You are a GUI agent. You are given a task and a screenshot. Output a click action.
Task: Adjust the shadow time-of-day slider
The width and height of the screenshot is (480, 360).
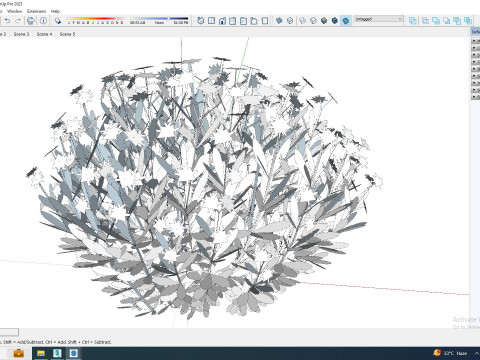coord(159,19)
